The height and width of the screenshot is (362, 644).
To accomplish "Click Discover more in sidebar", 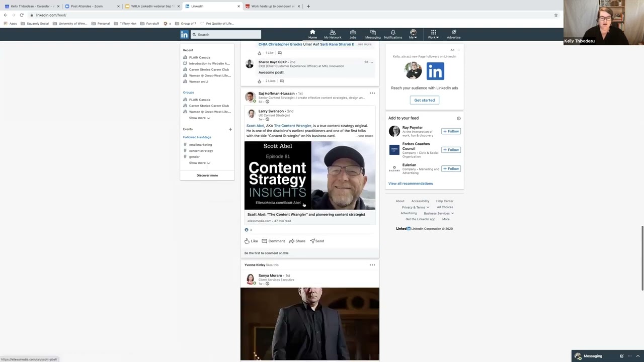I will point(207,175).
